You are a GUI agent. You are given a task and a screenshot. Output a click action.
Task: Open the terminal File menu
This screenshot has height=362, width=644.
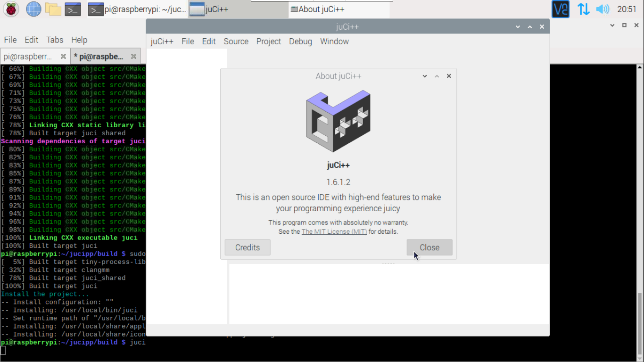pos(10,40)
